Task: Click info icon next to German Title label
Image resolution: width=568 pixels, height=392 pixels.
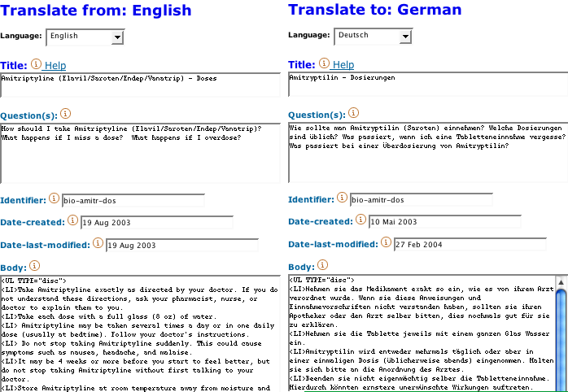Action: click(324, 63)
